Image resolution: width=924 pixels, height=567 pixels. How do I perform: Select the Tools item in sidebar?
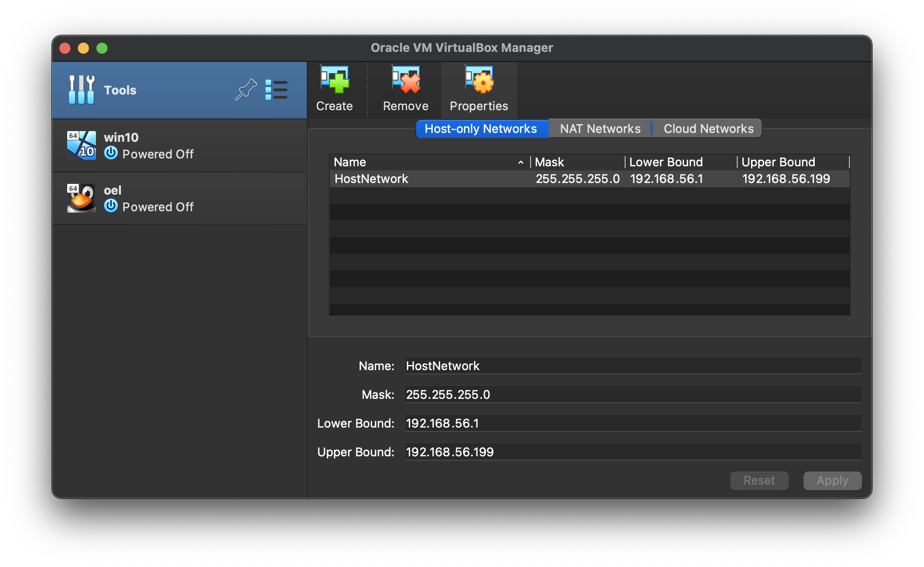point(179,90)
